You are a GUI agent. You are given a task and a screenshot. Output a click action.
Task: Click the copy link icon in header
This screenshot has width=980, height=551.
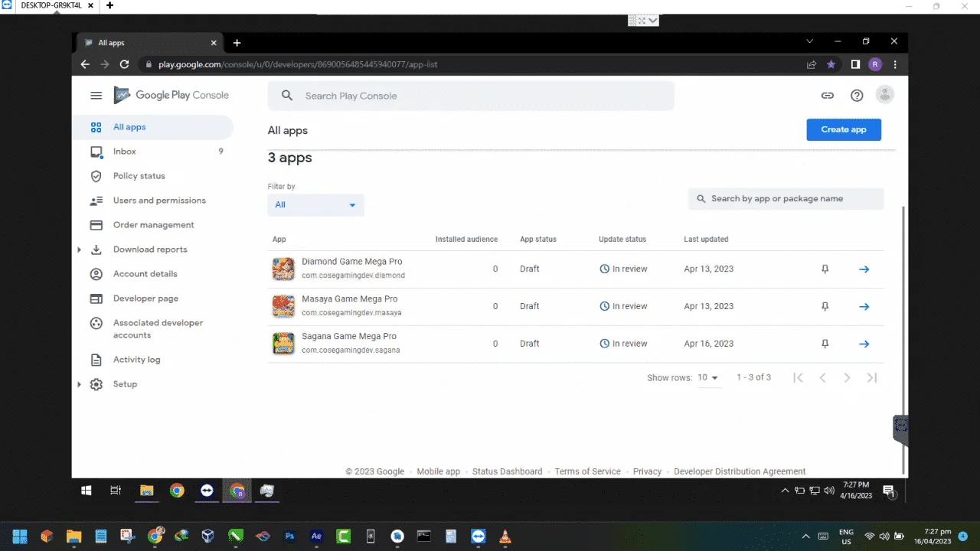pos(828,96)
